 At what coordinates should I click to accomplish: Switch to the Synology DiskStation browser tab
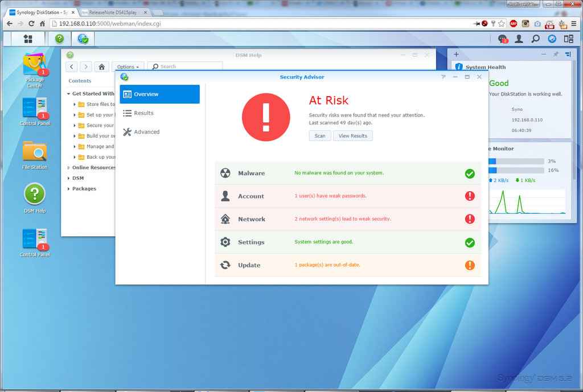pyautogui.click(x=42, y=13)
